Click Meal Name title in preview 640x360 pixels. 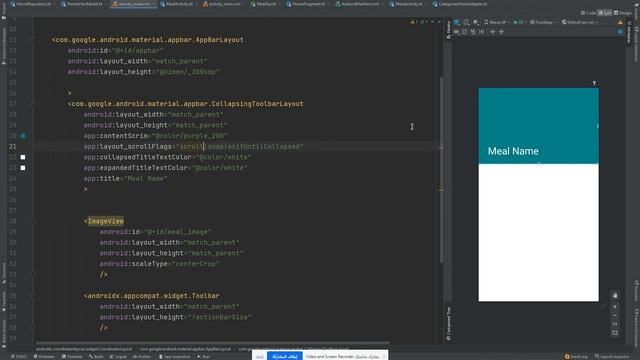coord(513,151)
